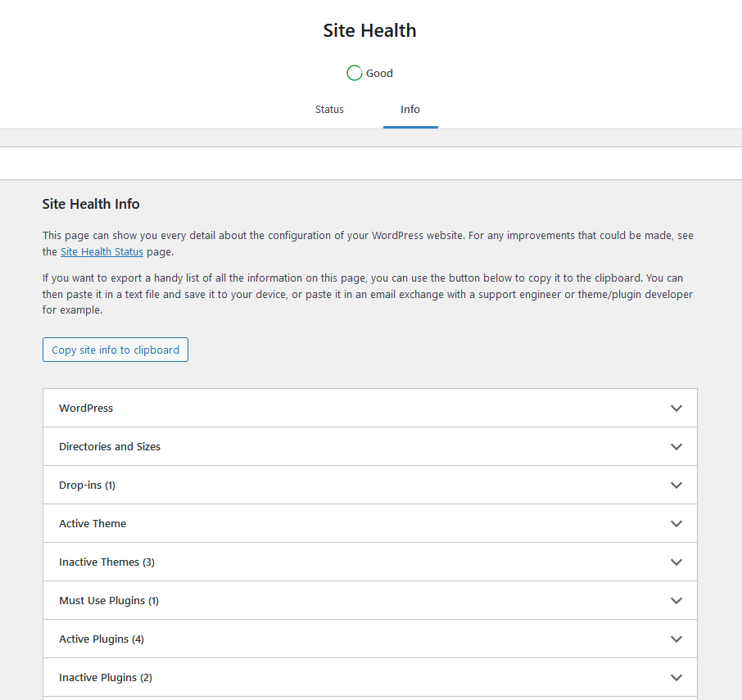
Task: Switch to the Status tab
Action: (x=329, y=109)
